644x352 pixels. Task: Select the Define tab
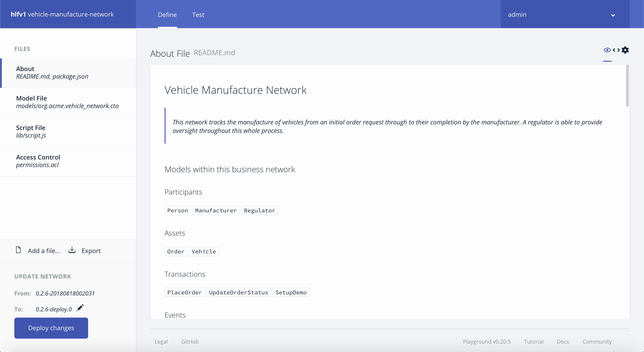(167, 15)
